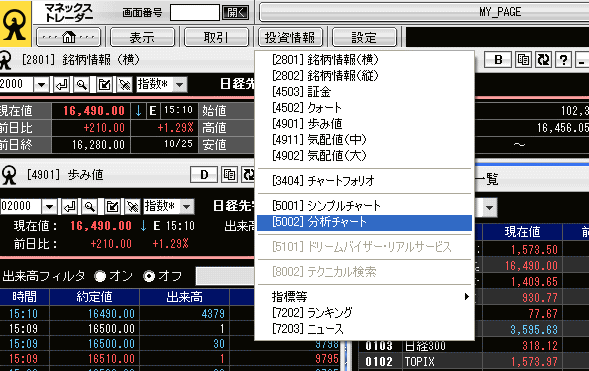Open the 取引 menu button
Screen dimensions: 589x371
[x=216, y=37]
